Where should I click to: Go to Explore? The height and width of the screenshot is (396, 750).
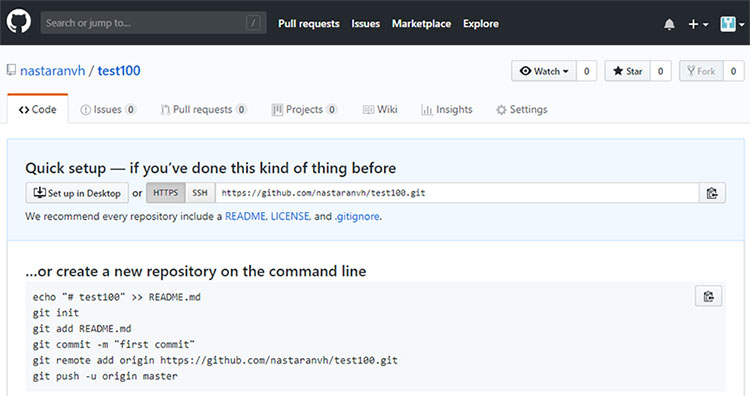click(x=481, y=23)
